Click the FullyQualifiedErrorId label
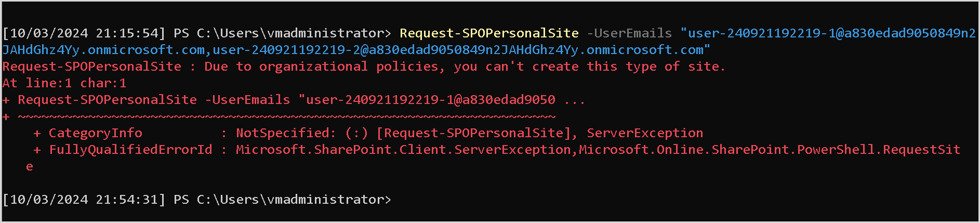This screenshot has width=980, height=223. click(130, 150)
